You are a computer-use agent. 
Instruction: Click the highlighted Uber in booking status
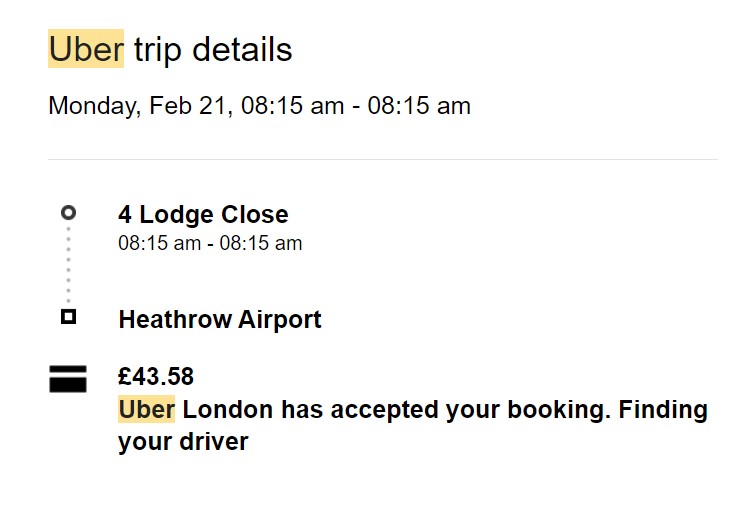pyautogui.click(x=146, y=409)
